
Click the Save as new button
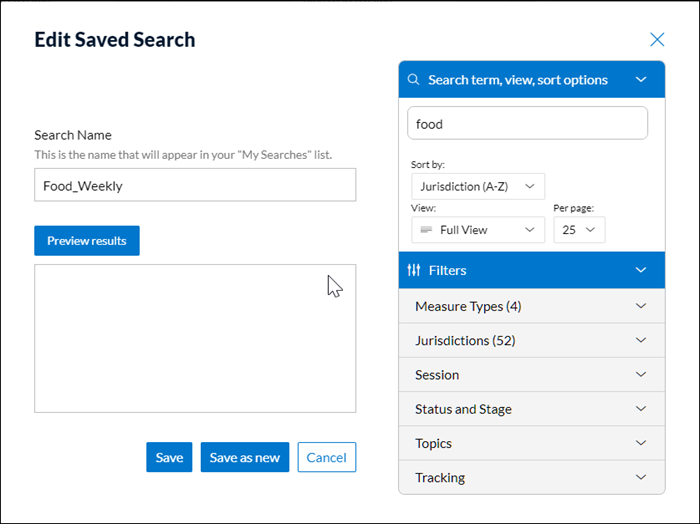click(x=245, y=457)
